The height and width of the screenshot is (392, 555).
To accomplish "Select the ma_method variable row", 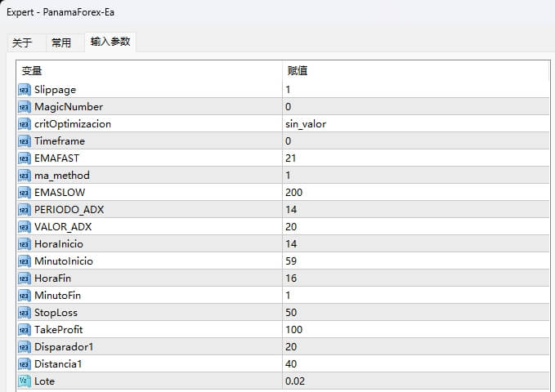I will [62, 175].
